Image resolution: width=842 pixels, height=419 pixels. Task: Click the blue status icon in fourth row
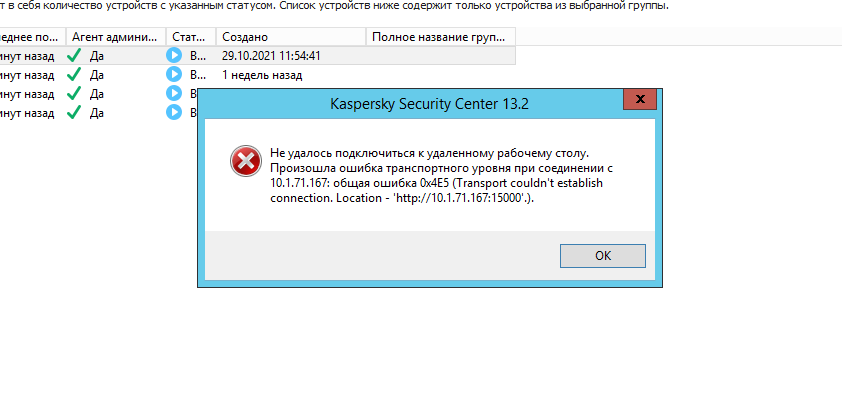click(174, 113)
